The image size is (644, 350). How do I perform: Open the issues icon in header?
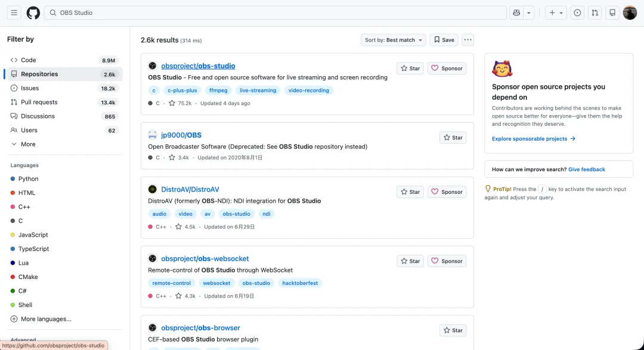point(577,13)
